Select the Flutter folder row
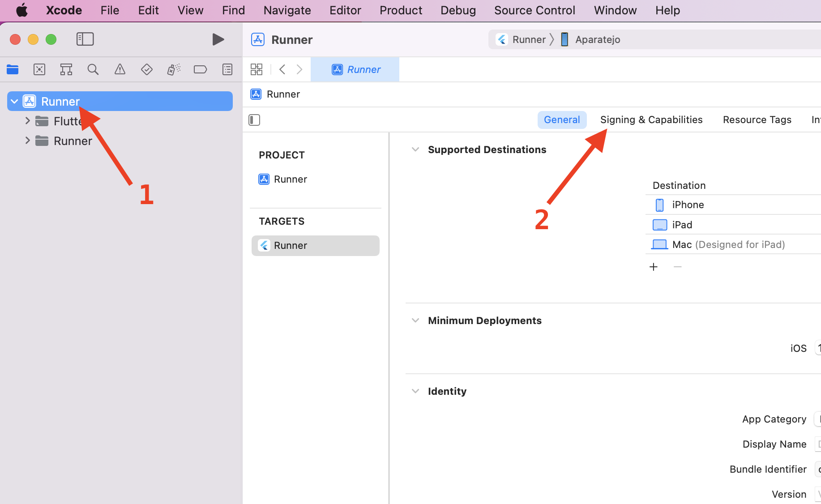This screenshot has height=504, width=821. [120, 121]
